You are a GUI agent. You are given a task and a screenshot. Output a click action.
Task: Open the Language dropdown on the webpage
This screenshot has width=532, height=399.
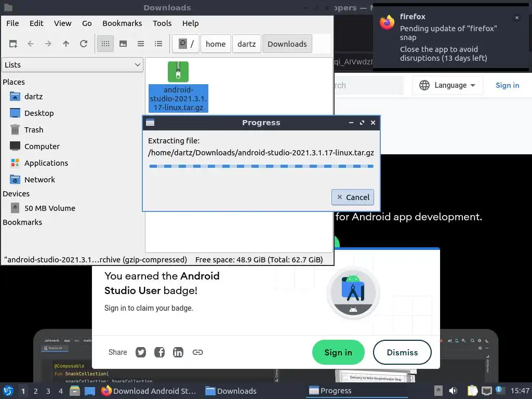pyautogui.click(x=447, y=85)
